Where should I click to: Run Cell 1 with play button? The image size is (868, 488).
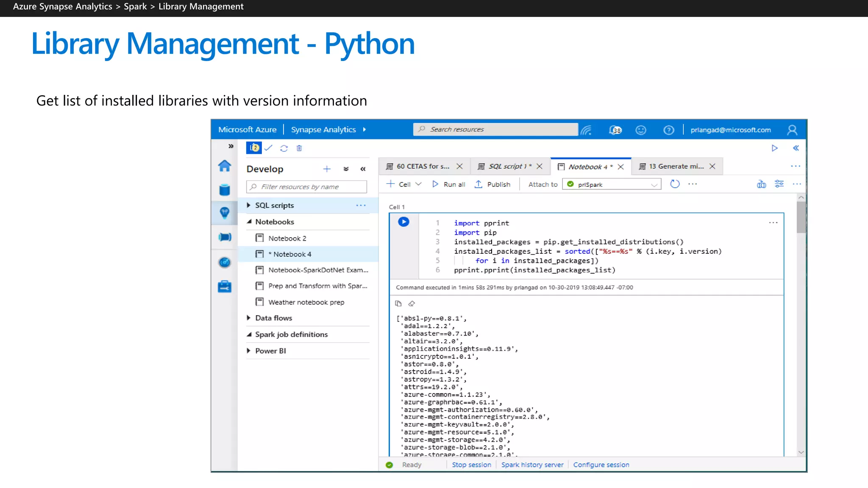[403, 222]
